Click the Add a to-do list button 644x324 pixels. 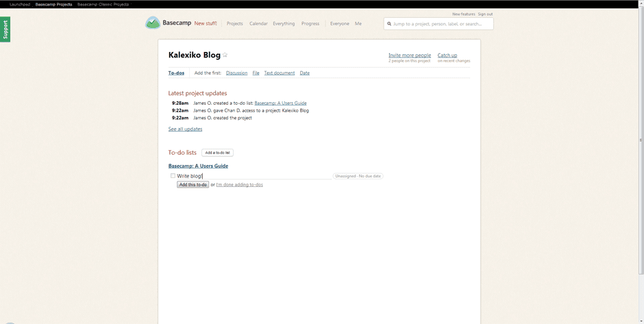point(218,153)
